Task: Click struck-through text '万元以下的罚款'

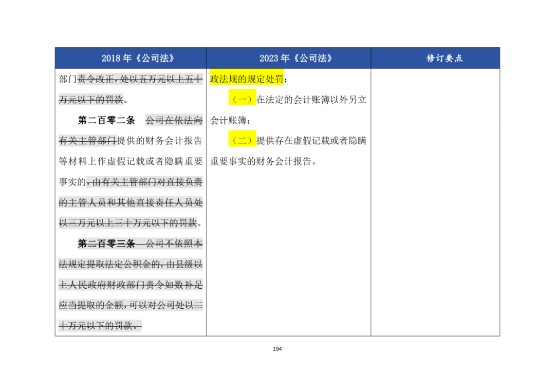Action: [91, 100]
